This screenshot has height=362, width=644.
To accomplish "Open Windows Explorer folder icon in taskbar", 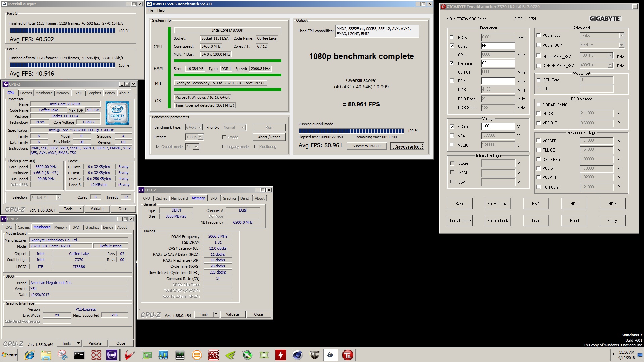I will pos(46,355).
